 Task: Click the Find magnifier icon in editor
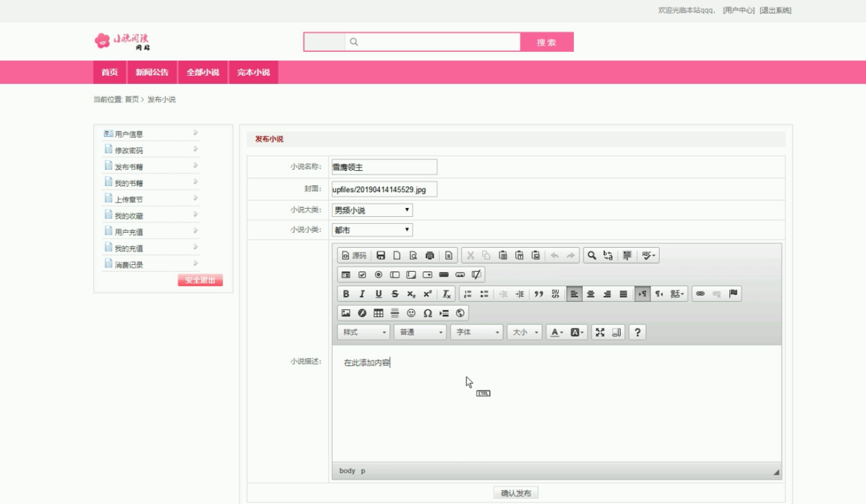(x=592, y=255)
